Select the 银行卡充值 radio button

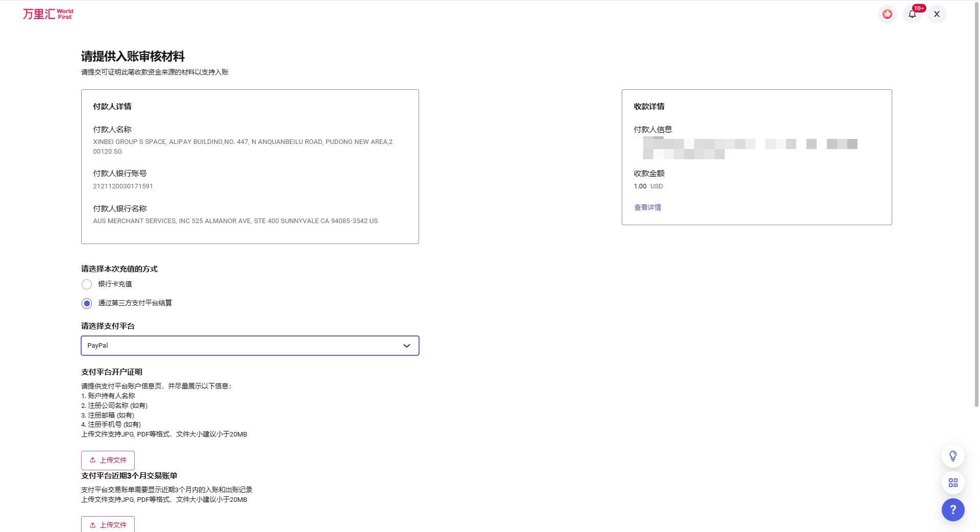(x=87, y=284)
